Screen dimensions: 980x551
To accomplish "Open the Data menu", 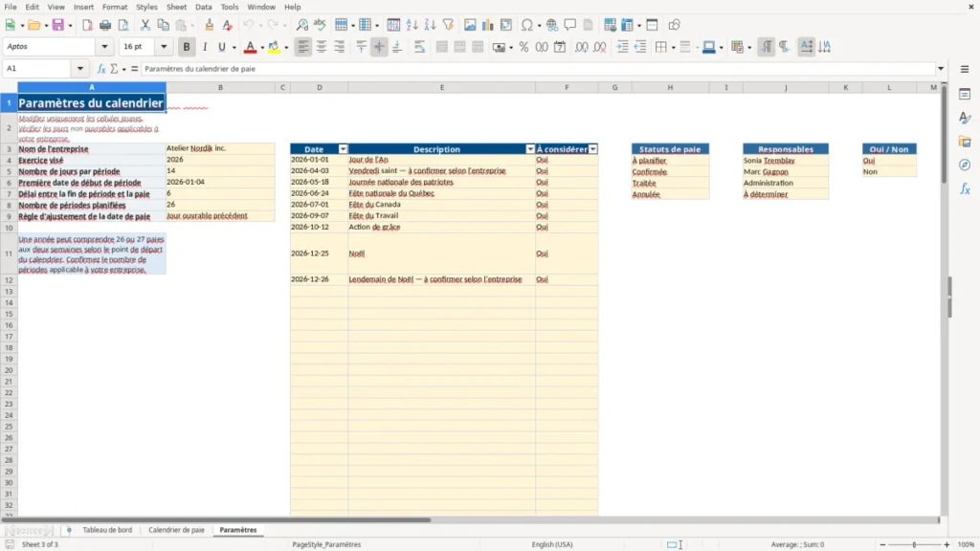I will pos(203,7).
